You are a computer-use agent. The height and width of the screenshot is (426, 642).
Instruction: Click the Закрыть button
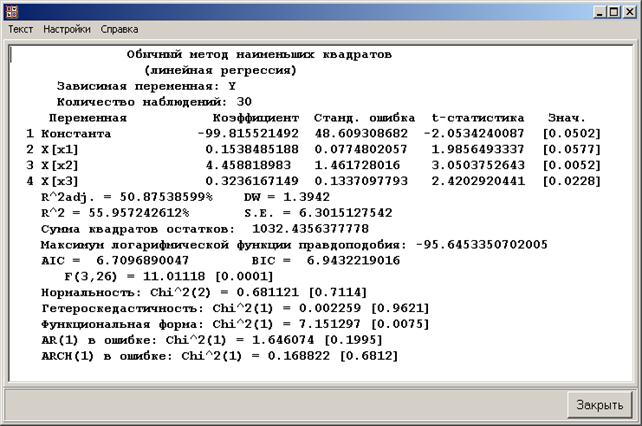[600, 405]
